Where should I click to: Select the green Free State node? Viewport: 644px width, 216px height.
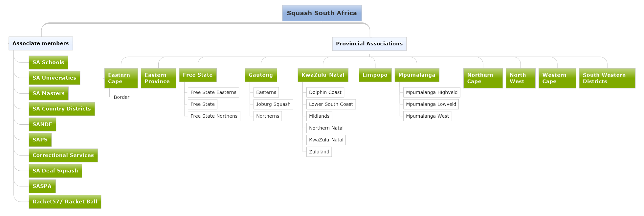coord(198,75)
